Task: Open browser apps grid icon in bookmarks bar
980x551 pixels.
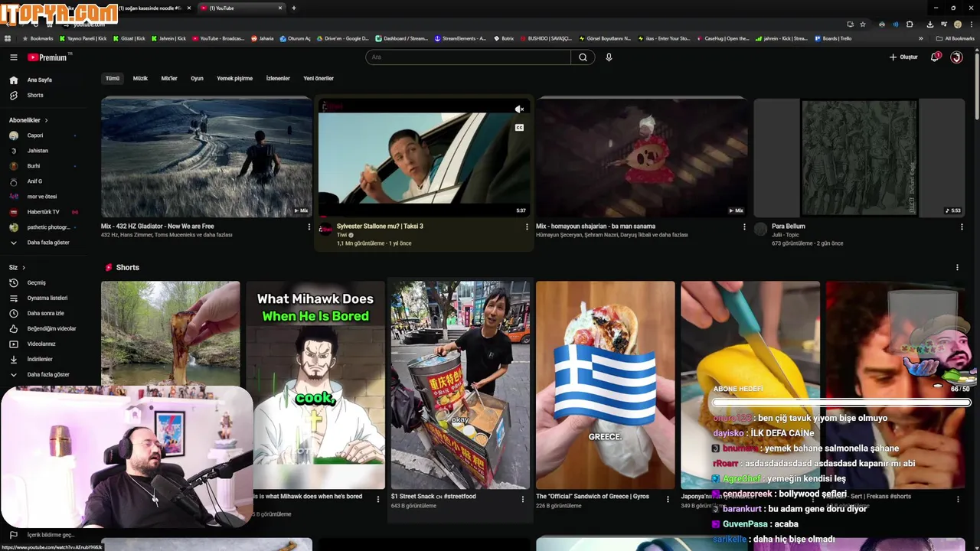Action: tap(8, 38)
